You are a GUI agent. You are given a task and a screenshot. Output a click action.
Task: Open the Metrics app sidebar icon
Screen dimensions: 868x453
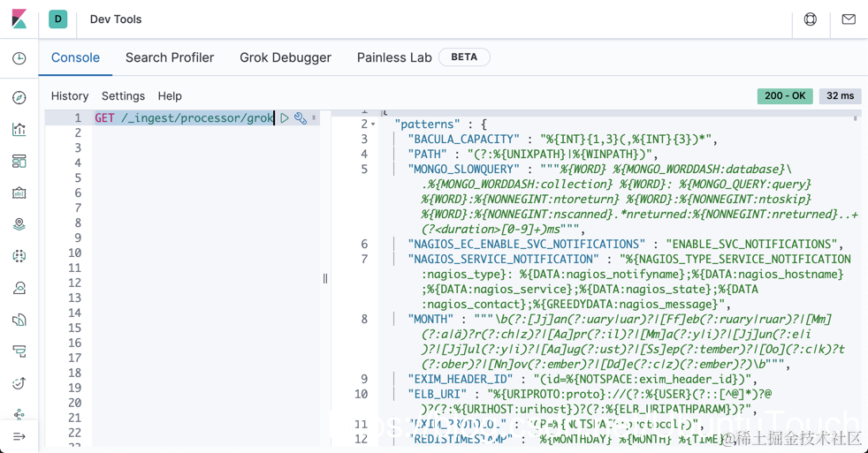click(19, 288)
